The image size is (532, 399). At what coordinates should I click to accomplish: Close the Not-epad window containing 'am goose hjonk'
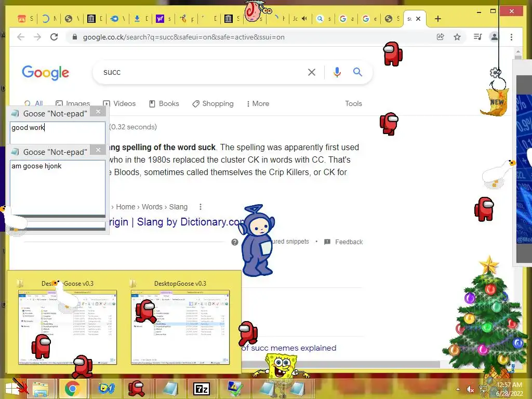[x=98, y=150]
